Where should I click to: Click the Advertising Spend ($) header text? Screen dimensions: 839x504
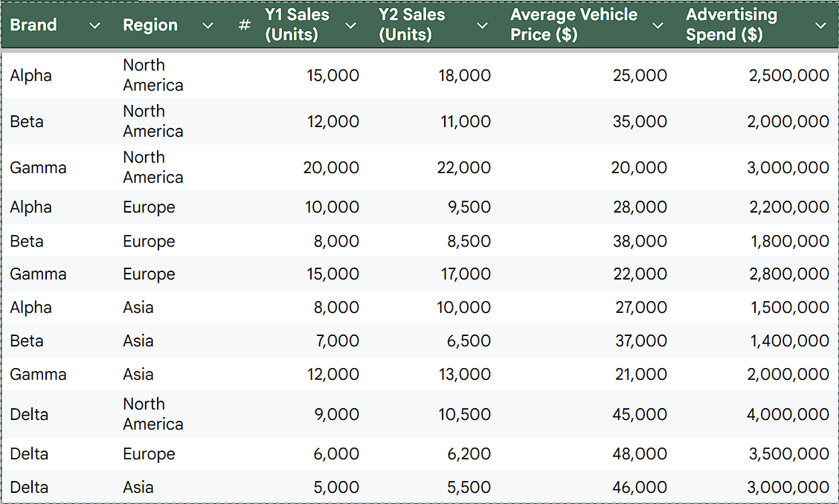point(731,25)
